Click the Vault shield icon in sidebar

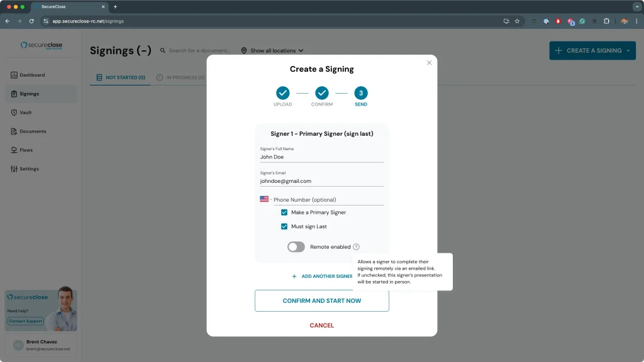coord(14,112)
